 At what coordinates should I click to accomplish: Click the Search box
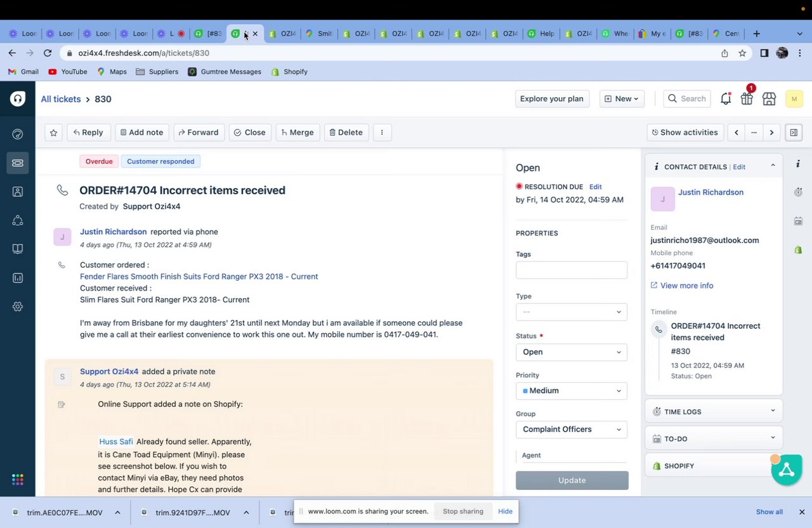coord(686,98)
